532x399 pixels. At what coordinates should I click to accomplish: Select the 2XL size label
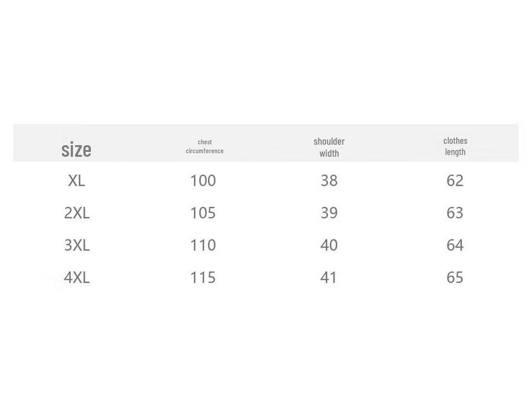tap(76, 213)
